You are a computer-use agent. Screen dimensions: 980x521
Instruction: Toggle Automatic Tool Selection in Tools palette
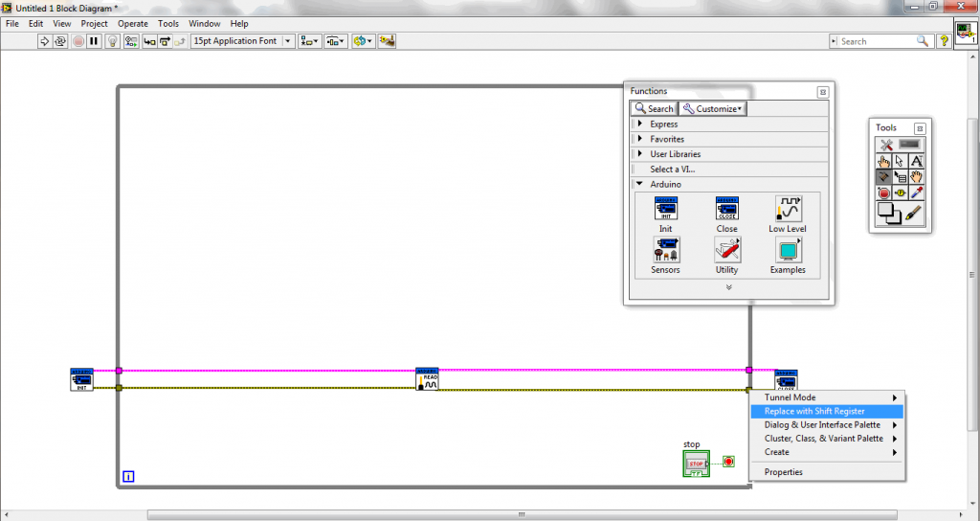coord(901,145)
